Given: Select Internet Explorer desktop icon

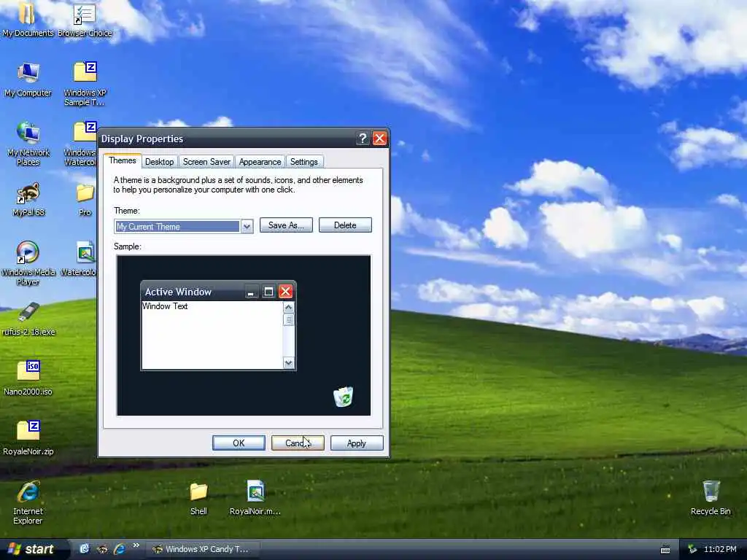Looking at the screenshot, I should [28, 502].
